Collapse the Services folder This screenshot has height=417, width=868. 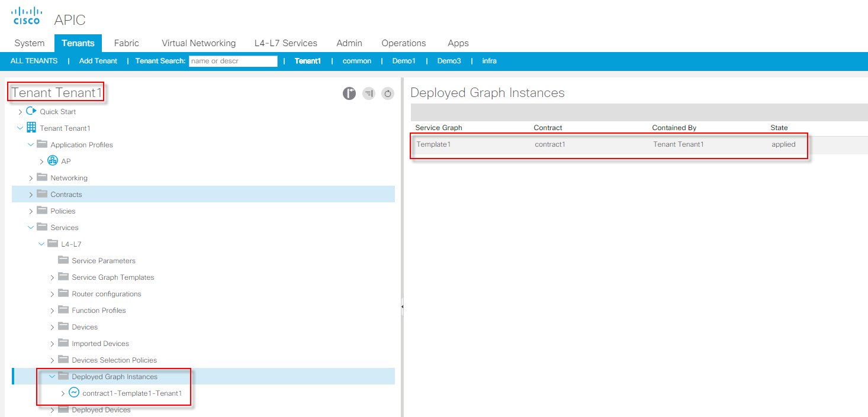coord(31,228)
